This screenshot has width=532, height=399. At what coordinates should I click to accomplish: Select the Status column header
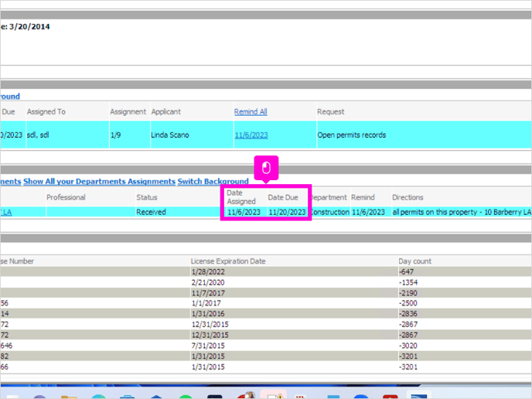click(147, 197)
